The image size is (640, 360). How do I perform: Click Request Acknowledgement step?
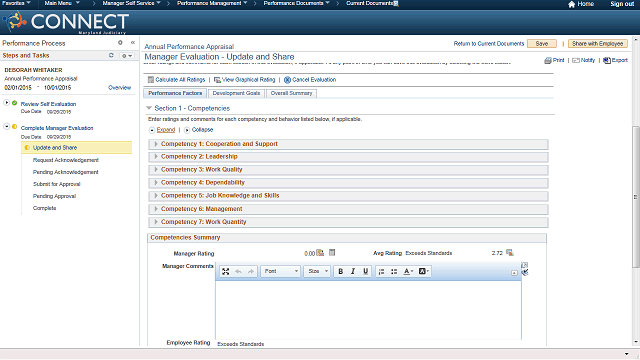click(66, 160)
